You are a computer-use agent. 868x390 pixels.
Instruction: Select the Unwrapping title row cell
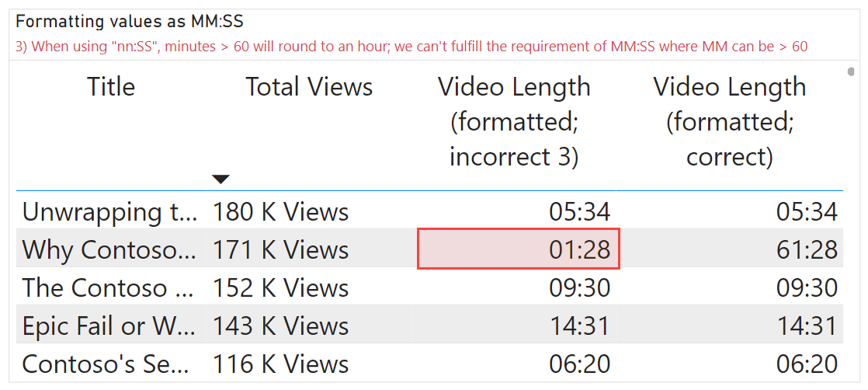pyautogui.click(x=109, y=211)
